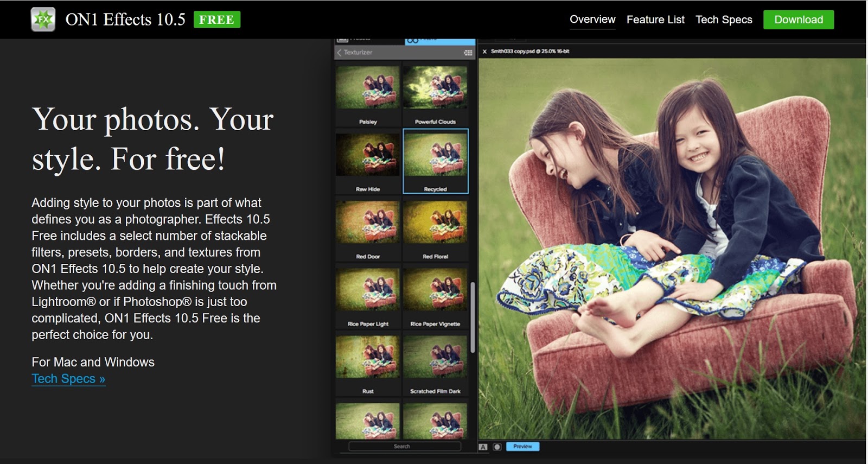Click the Search field below the textures

(405, 446)
